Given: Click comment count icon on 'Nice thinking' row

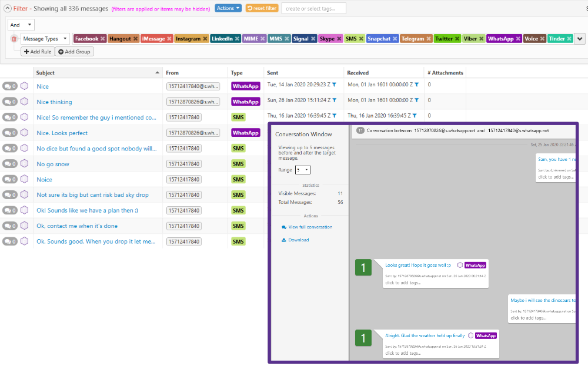Looking at the screenshot, I should coord(10,102).
